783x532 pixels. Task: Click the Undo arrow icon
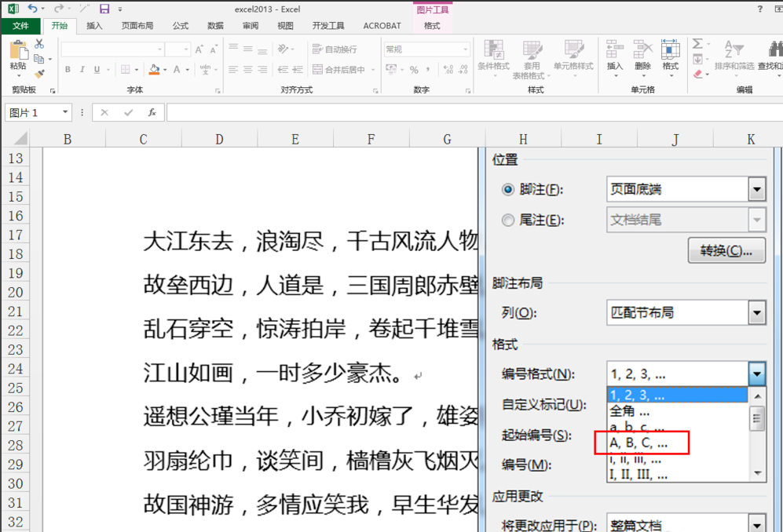coord(32,9)
